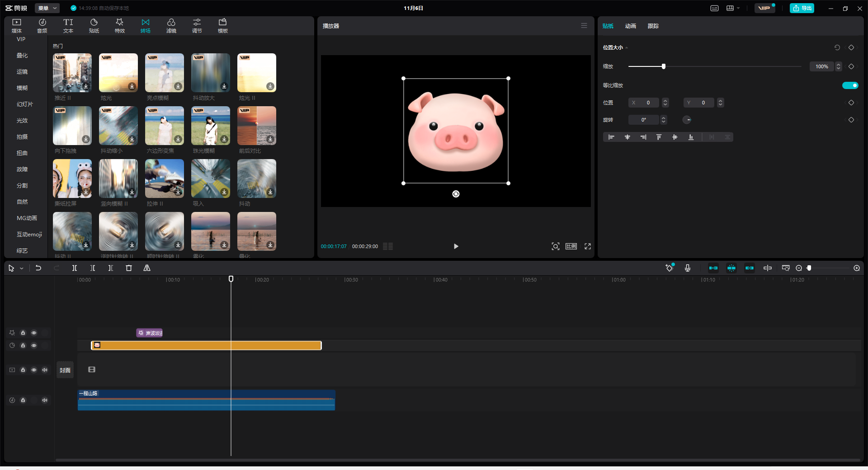Click the 缩放 percentage stepper arrows
The height and width of the screenshot is (470, 868).
(x=839, y=66)
